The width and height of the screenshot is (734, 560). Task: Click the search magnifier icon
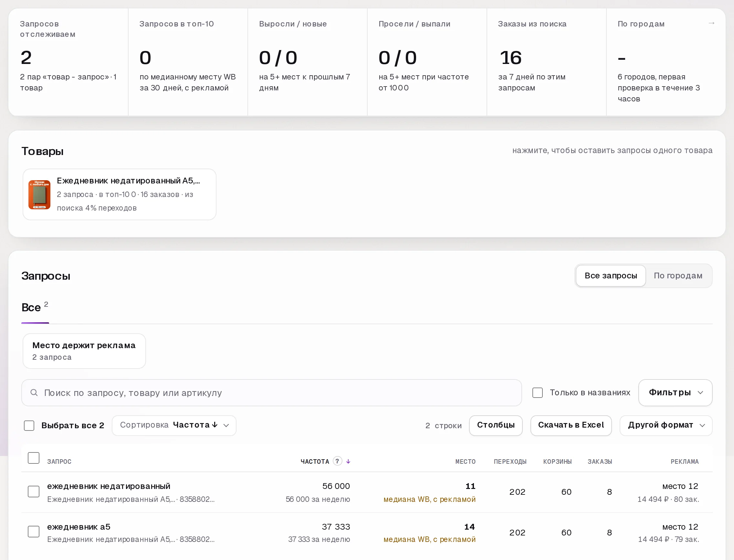34,393
